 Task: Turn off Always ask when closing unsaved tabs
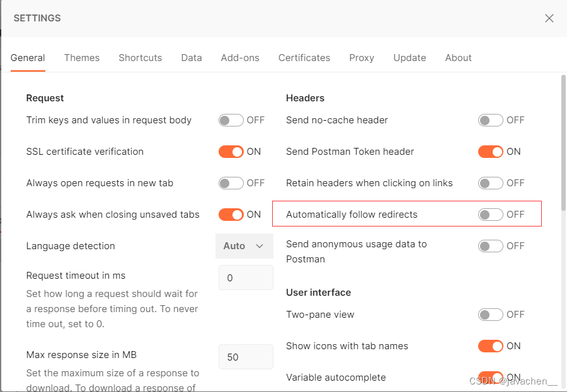231,215
